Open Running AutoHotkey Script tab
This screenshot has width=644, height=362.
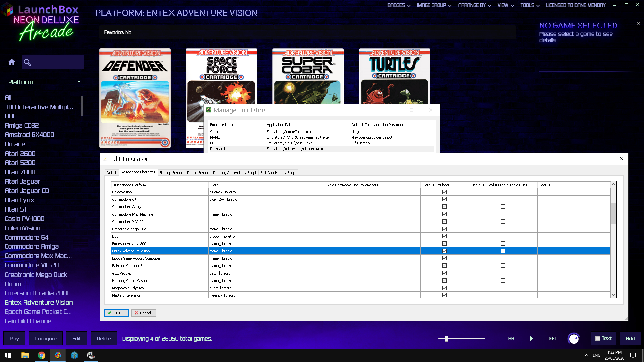pyautogui.click(x=234, y=173)
